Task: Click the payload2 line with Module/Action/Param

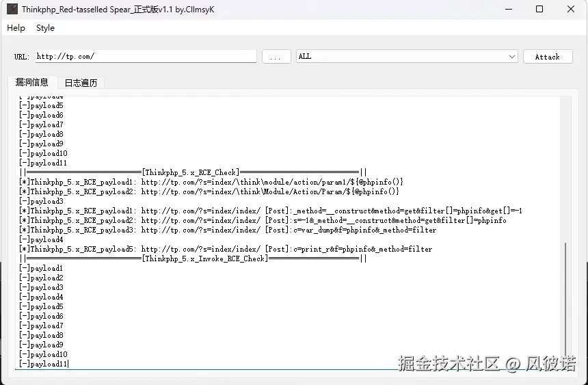Action: pyautogui.click(x=209, y=191)
